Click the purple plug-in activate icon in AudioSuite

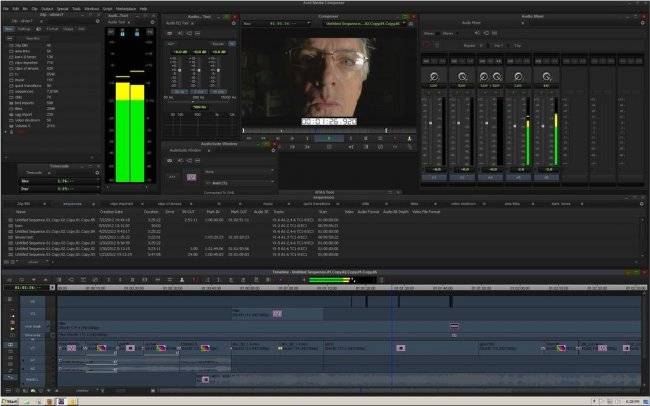point(191,177)
